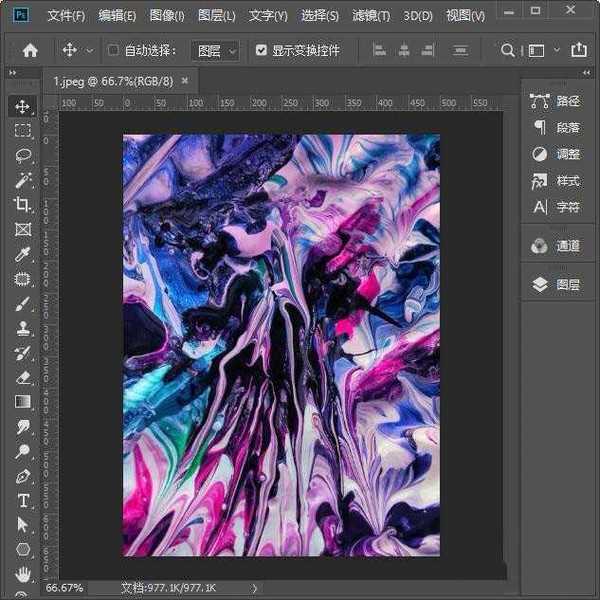Uncheck 显示变换控件 checkbox
This screenshot has width=600, height=600.
261,50
